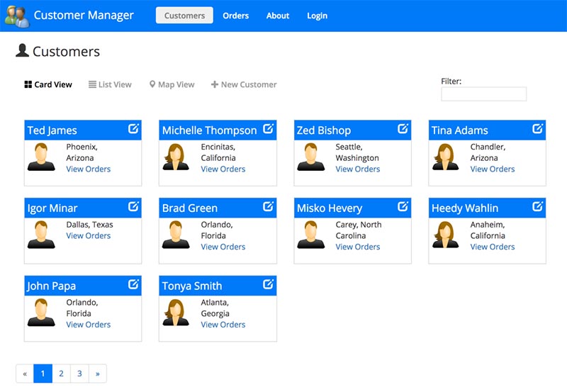
Task: View Orders for Zed Bishop
Action: click(x=358, y=169)
